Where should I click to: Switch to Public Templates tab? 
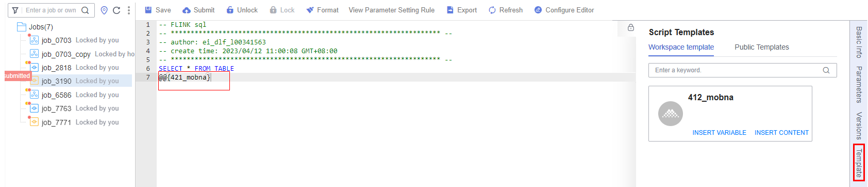pos(761,47)
